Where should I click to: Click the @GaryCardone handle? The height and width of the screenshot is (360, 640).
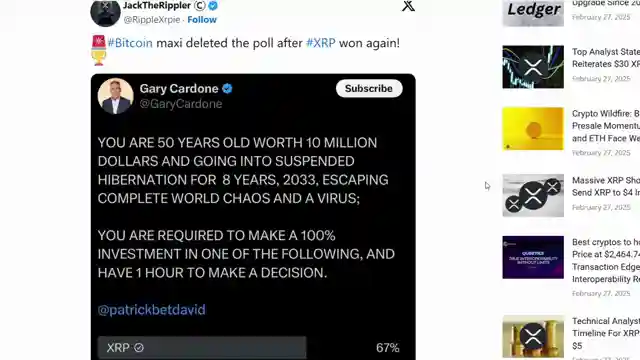click(x=181, y=104)
